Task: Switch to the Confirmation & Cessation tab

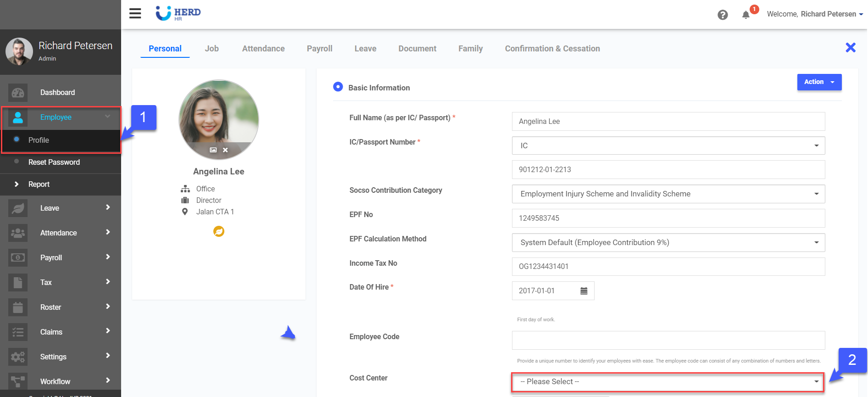Action: pos(552,49)
